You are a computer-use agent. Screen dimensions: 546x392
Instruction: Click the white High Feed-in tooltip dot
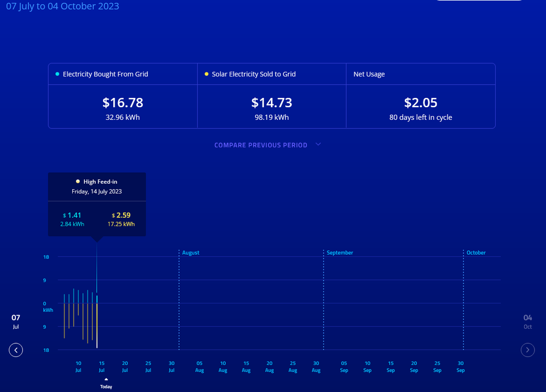click(78, 182)
